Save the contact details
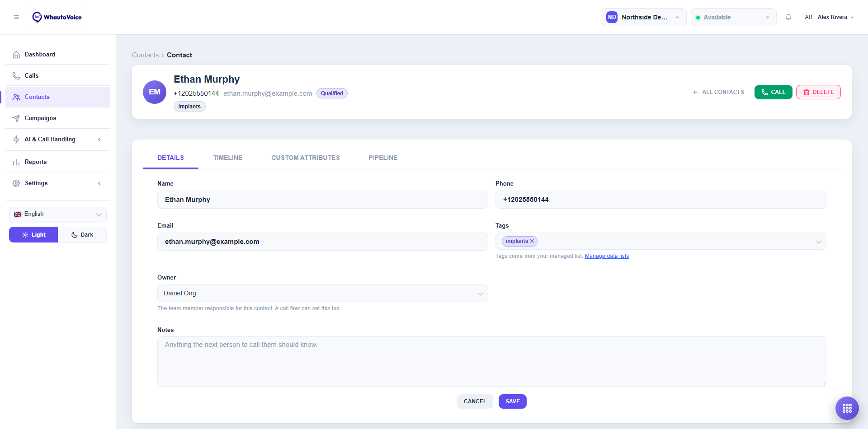This screenshot has height=429, width=868. click(x=513, y=401)
